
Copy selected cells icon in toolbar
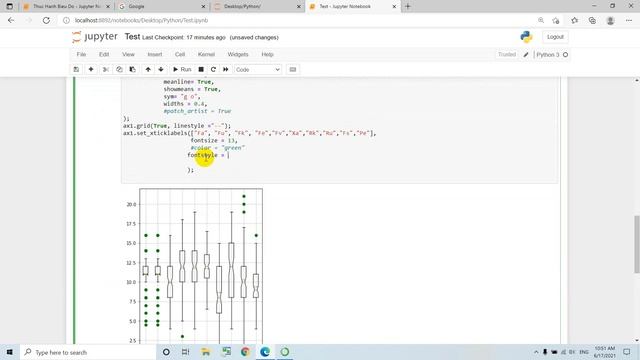119,69
